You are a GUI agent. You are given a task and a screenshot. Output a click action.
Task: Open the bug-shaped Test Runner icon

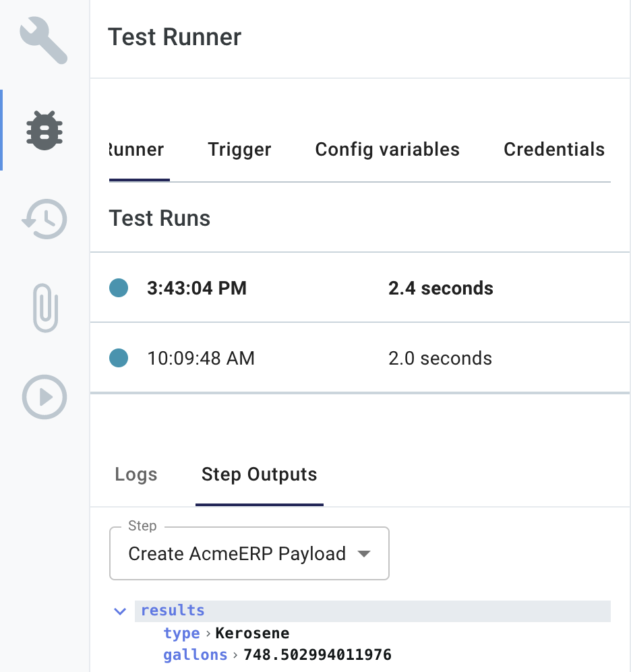coord(43,131)
